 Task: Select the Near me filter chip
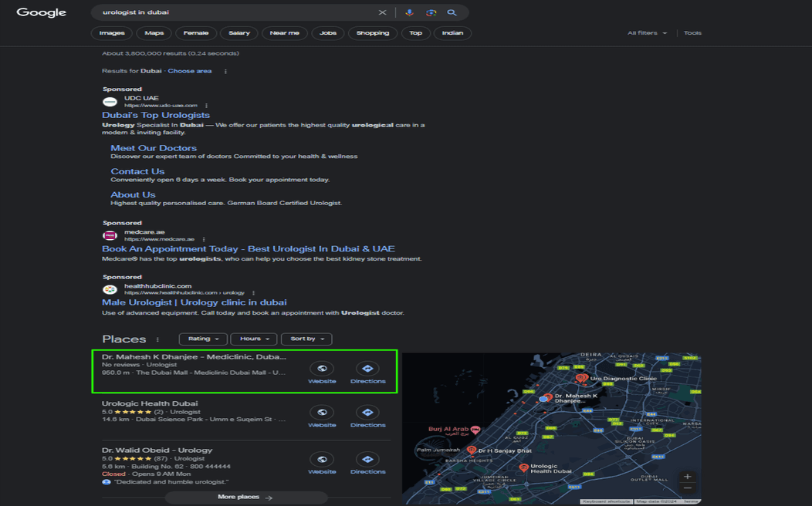coord(284,33)
